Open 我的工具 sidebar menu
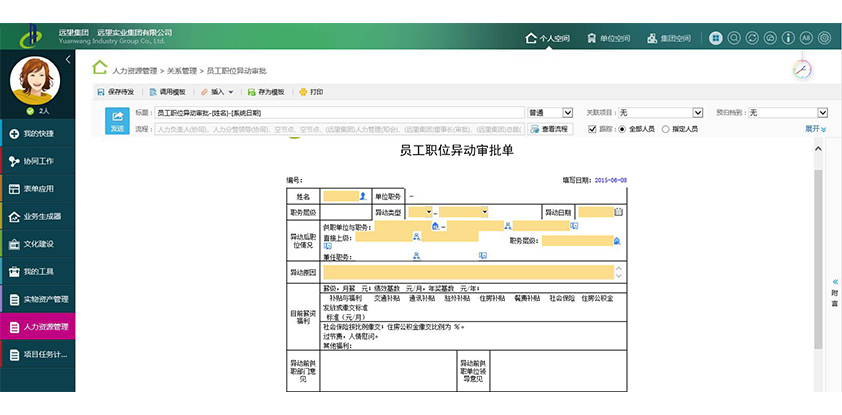This screenshot has height=415, width=842. (38, 272)
